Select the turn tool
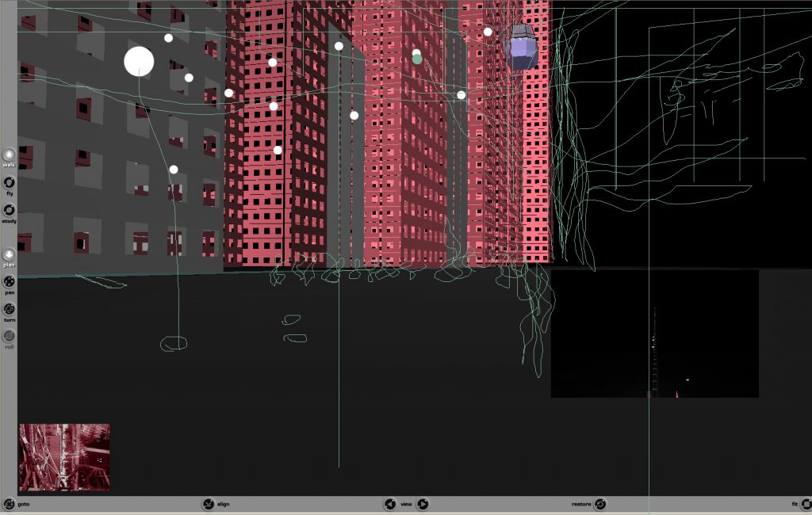Image resolution: width=812 pixels, height=515 pixels. [9, 309]
